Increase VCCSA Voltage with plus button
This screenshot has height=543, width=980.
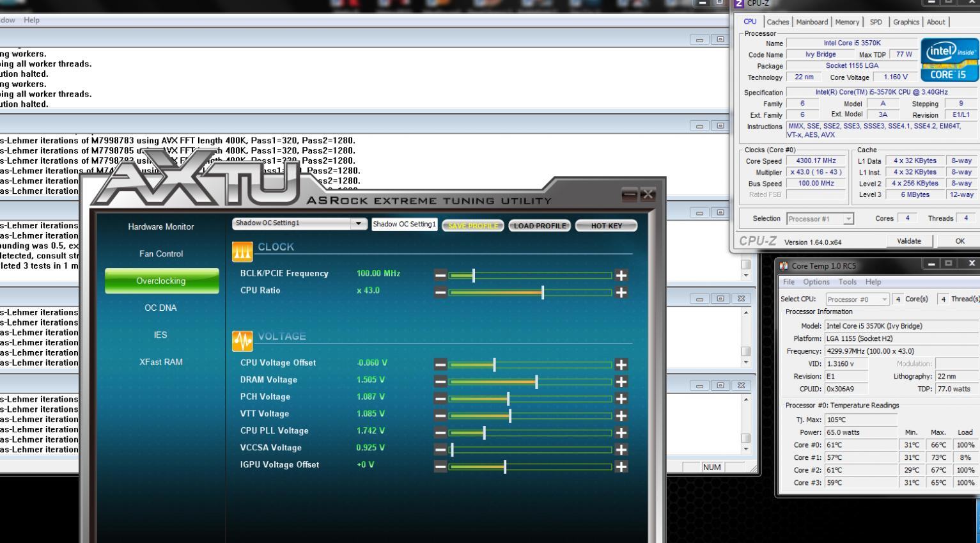(621, 450)
